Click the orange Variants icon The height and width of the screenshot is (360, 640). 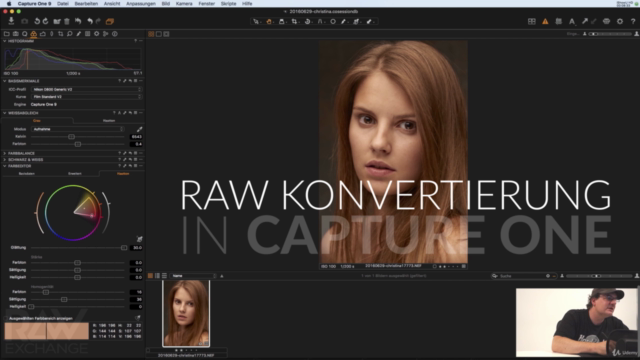click(110, 21)
